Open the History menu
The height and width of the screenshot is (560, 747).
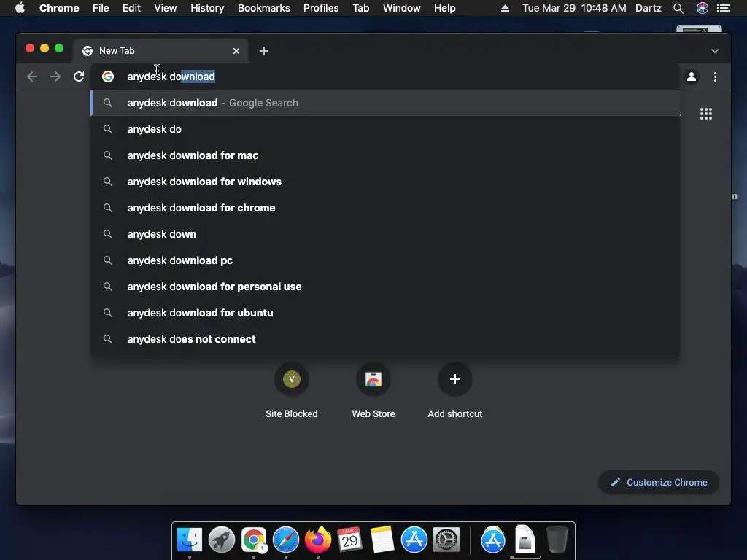pyautogui.click(x=207, y=8)
